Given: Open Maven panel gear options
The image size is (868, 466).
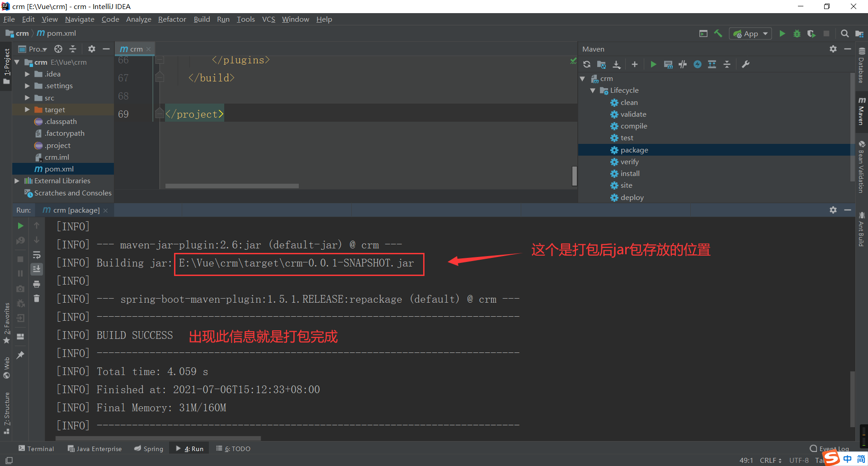Looking at the screenshot, I should [833, 49].
